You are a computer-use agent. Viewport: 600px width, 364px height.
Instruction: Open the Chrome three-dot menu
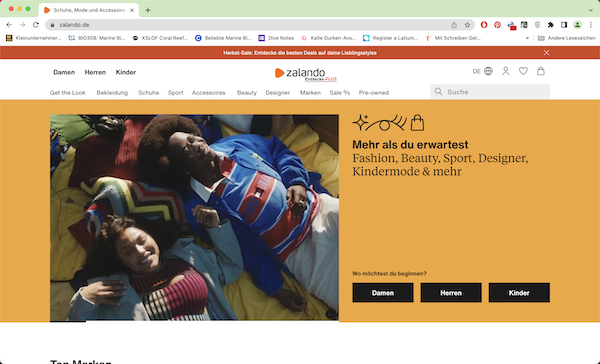(591, 25)
